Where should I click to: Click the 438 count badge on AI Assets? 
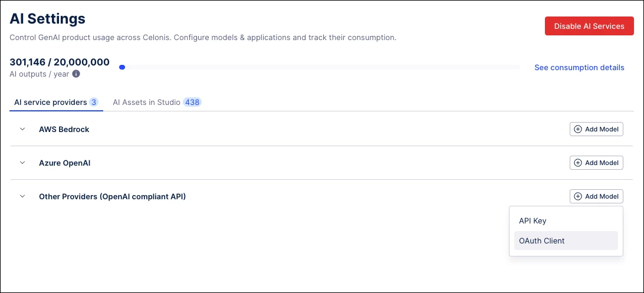(x=192, y=103)
